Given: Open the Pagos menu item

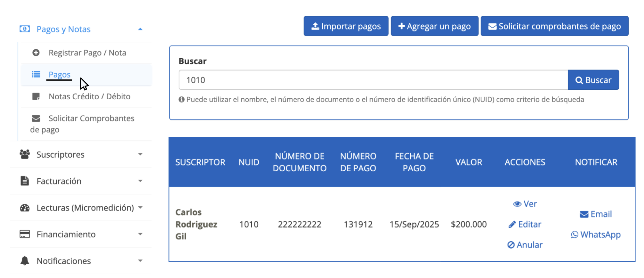Looking at the screenshot, I should (60, 75).
